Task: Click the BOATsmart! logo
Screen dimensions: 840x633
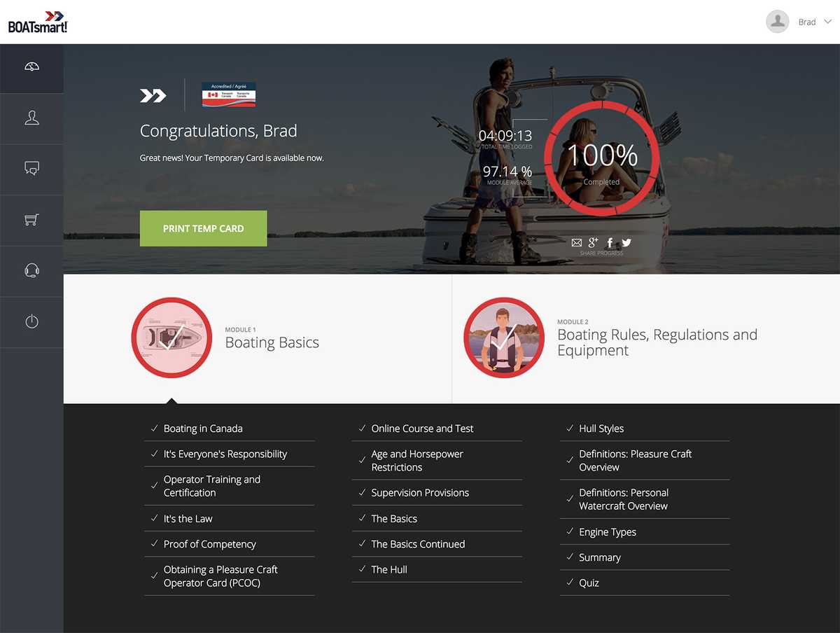Action: point(38,22)
